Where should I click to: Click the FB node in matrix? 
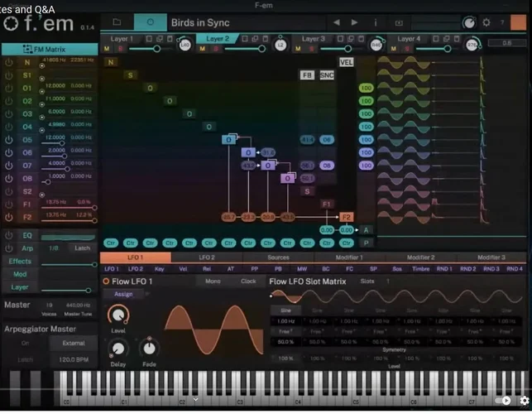pyautogui.click(x=307, y=75)
